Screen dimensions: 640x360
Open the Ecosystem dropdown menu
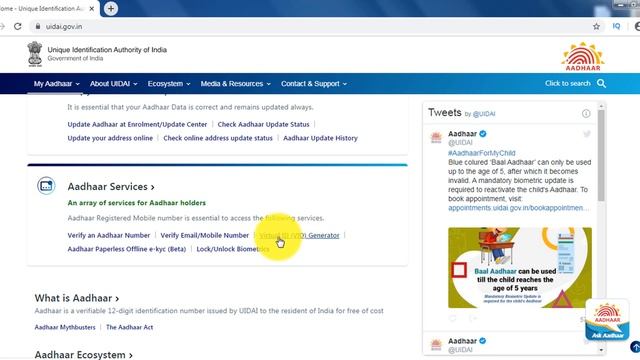coord(169,84)
